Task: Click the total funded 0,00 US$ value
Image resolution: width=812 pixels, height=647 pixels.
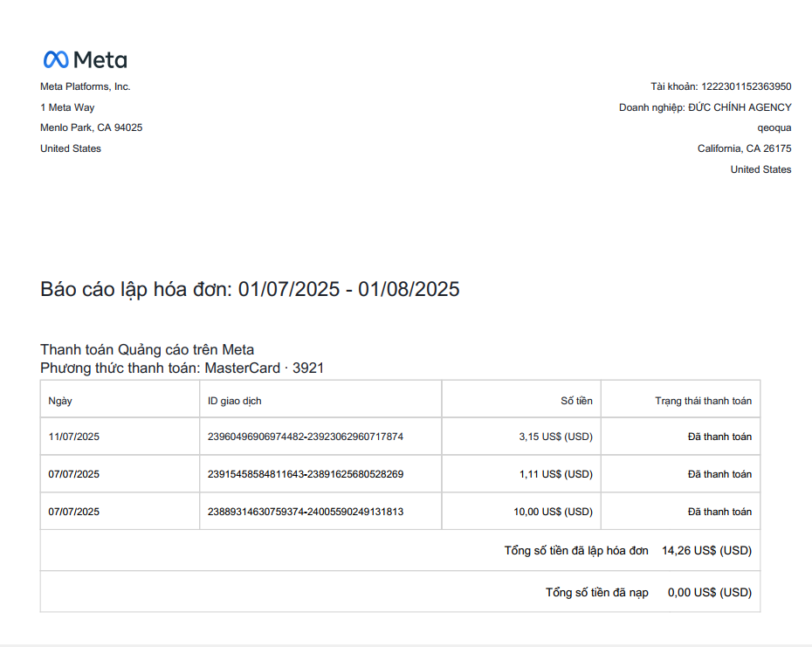Action: [710, 593]
